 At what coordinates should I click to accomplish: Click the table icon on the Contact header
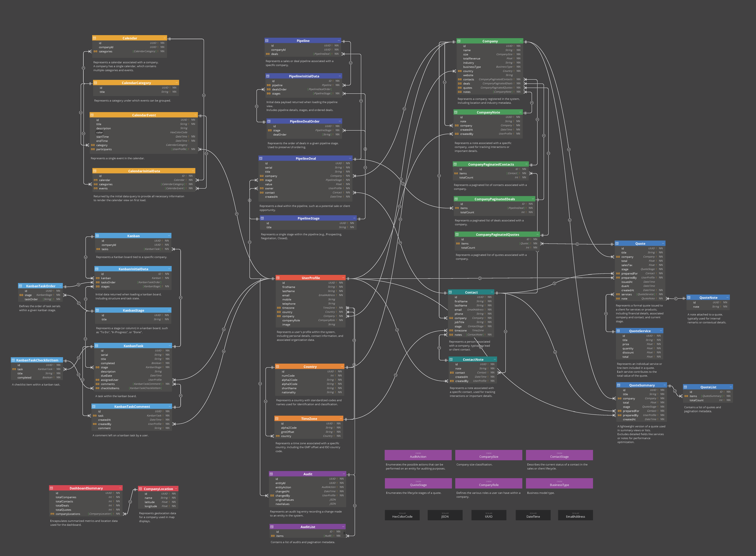click(x=450, y=292)
